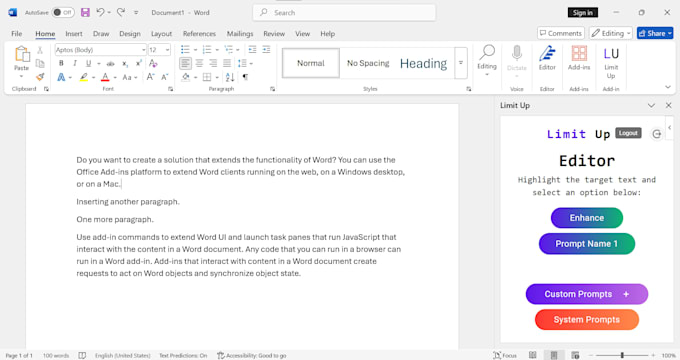Undo the last action
This screenshot has width=680, height=360.
100,13
